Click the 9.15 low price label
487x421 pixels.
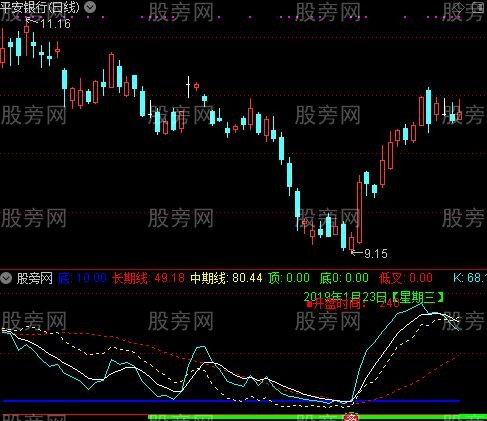pos(376,254)
